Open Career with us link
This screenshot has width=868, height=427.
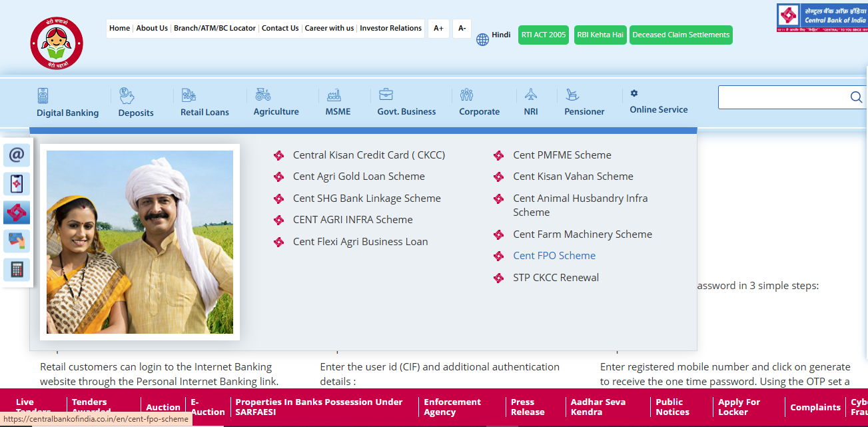329,28
